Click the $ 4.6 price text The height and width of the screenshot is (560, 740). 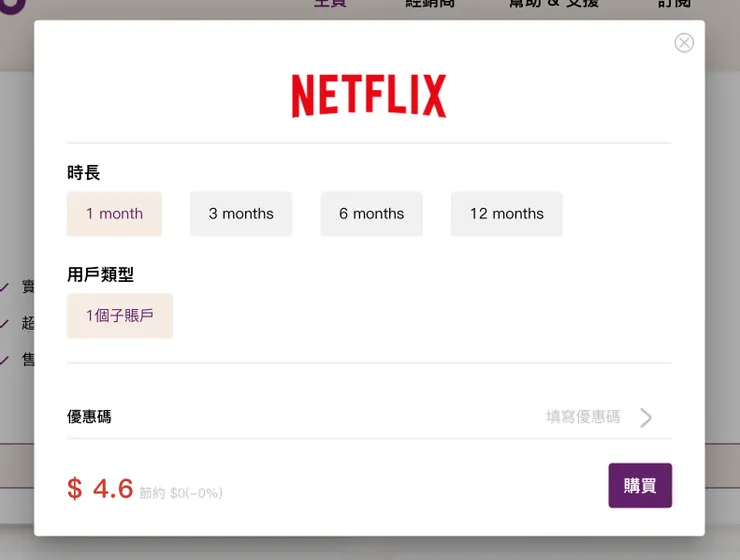point(100,488)
